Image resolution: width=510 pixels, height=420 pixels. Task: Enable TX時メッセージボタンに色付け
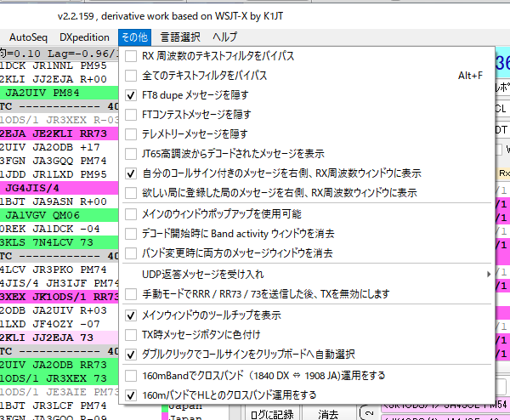pyautogui.click(x=307, y=335)
